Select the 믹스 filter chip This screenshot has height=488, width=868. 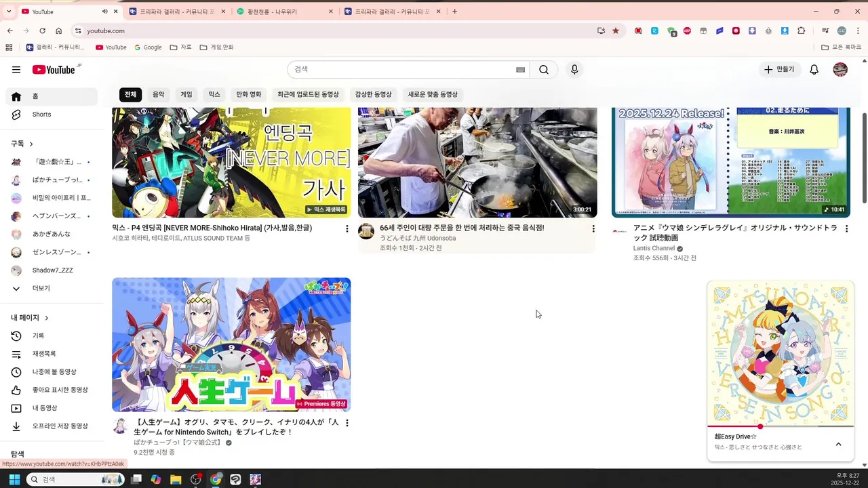(x=214, y=95)
